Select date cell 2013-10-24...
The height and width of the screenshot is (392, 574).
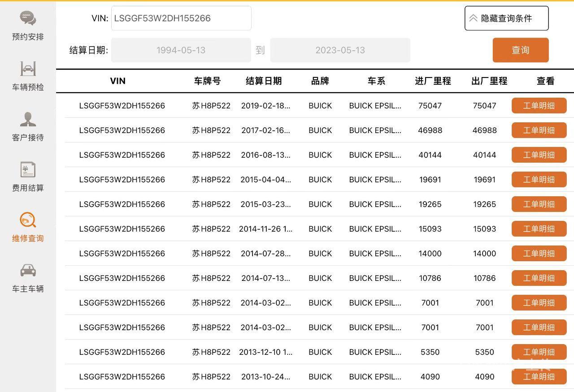(266, 377)
